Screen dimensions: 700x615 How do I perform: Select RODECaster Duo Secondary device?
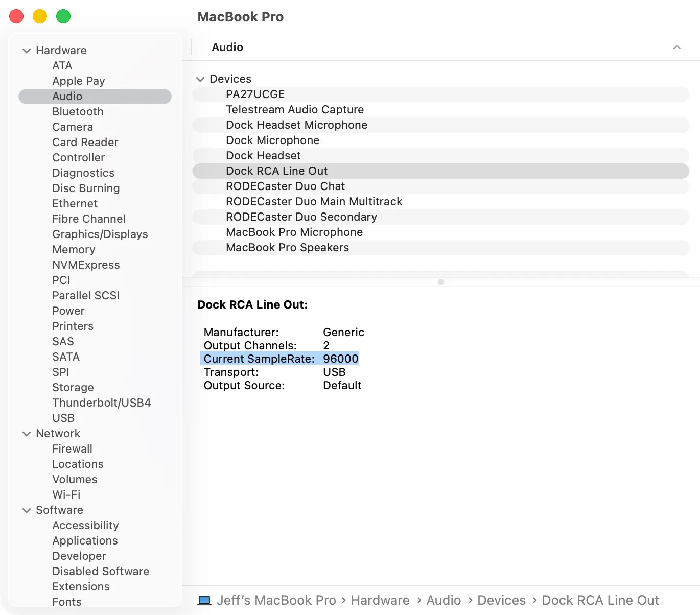tap(441, 217)
